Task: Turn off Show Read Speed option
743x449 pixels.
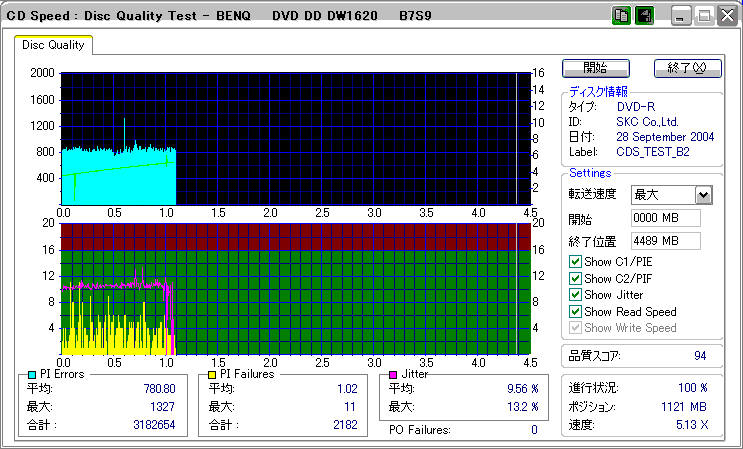Action: [x=574, y=311]
